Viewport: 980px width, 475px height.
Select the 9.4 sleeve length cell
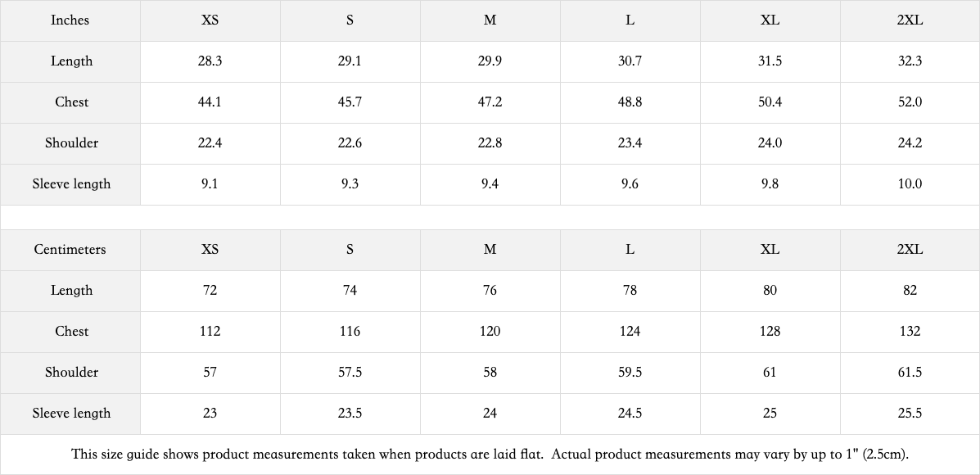[x=490, y=184]
